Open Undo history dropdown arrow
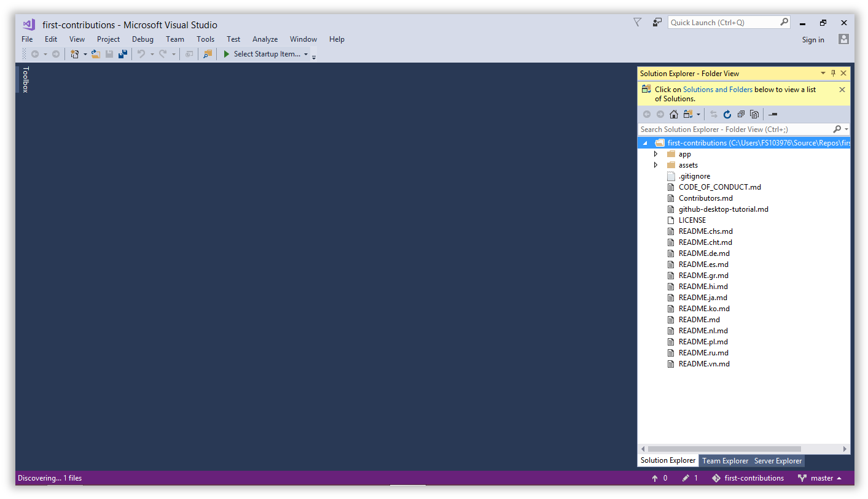This screenshot has height=499, width=868. [x=152, y=54]
